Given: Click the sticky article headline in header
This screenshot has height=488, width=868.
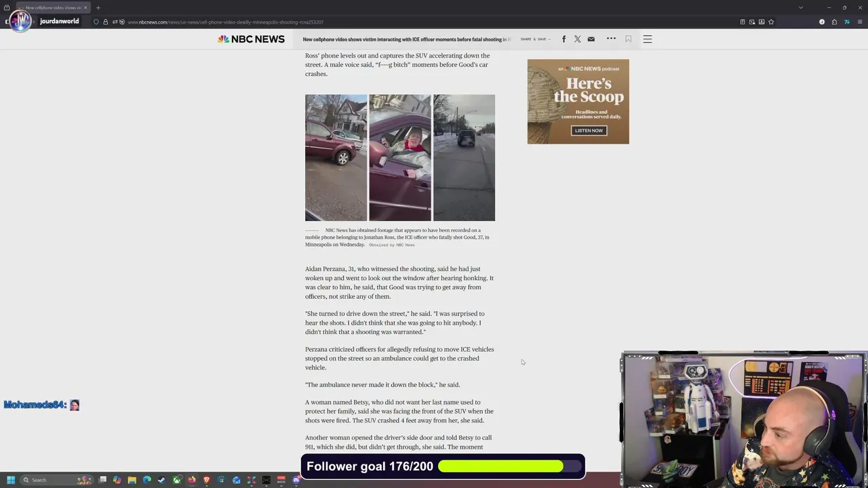Looking at the screenshot, I should pyautogui.click(x=407, y=39).
